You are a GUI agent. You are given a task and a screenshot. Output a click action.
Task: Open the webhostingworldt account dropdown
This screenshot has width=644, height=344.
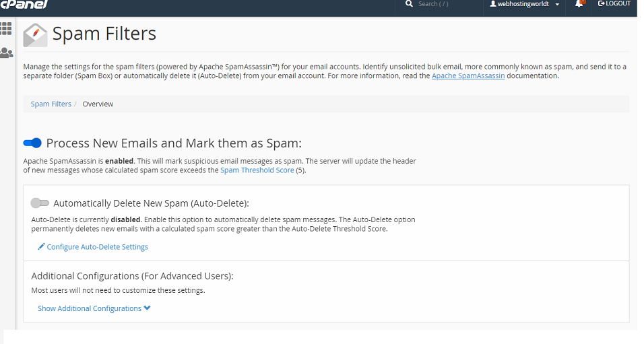click(x=525, y=3)
